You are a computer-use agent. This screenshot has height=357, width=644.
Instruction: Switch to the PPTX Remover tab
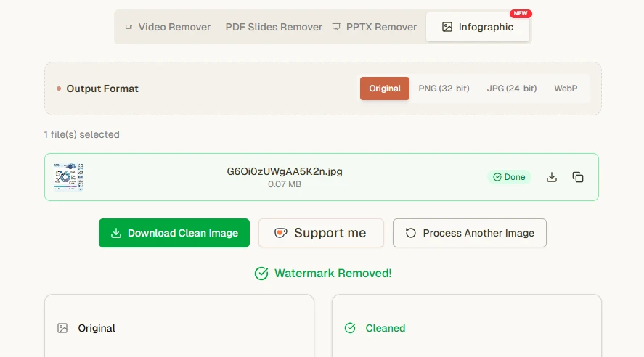[374, 27]
